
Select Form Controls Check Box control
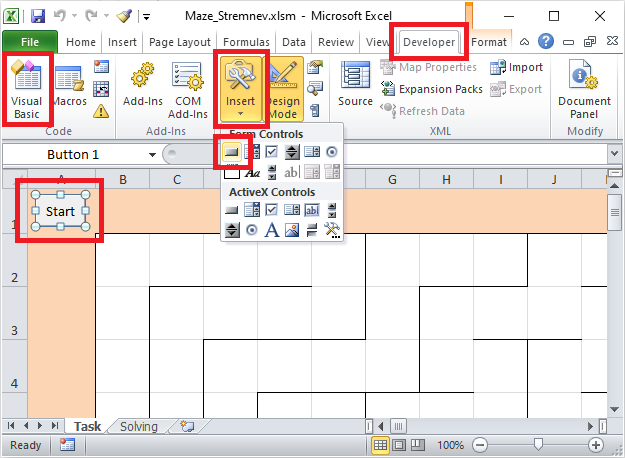tap(272, 152)
